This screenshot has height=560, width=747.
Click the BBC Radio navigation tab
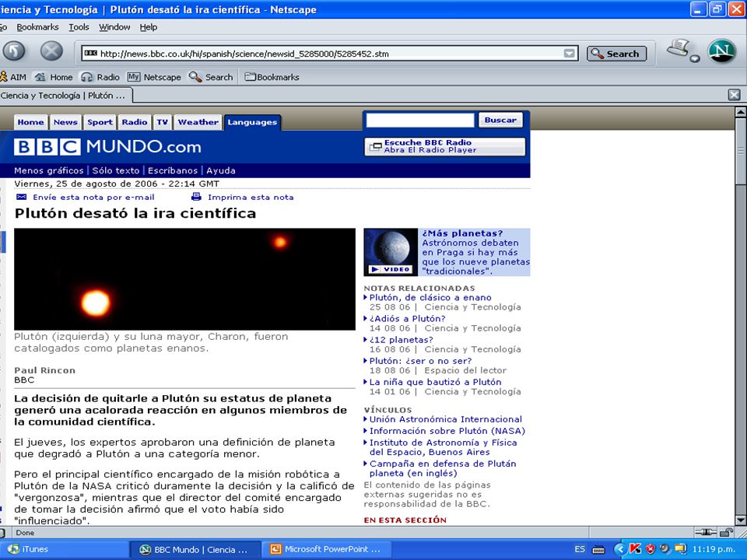tap(135, 122)
